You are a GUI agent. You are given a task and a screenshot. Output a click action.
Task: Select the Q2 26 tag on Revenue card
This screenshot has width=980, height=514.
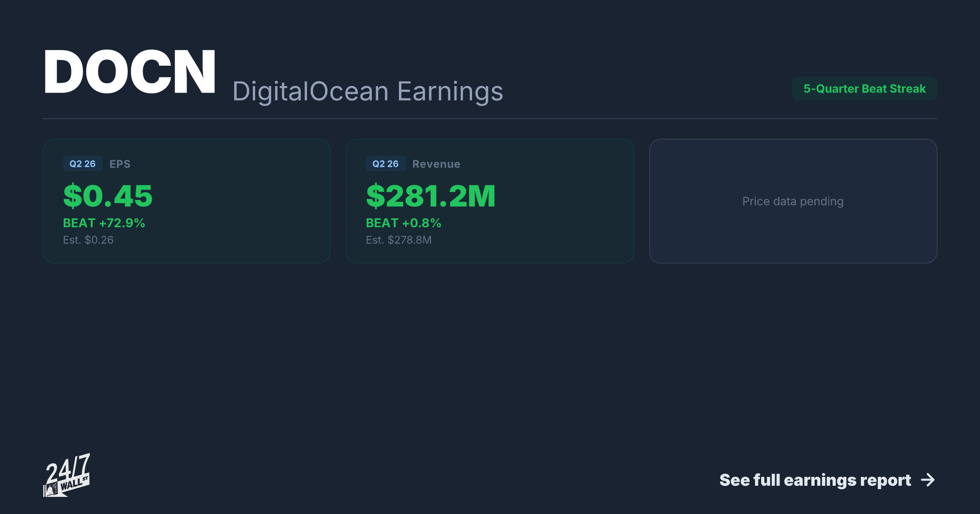[385, 164]
